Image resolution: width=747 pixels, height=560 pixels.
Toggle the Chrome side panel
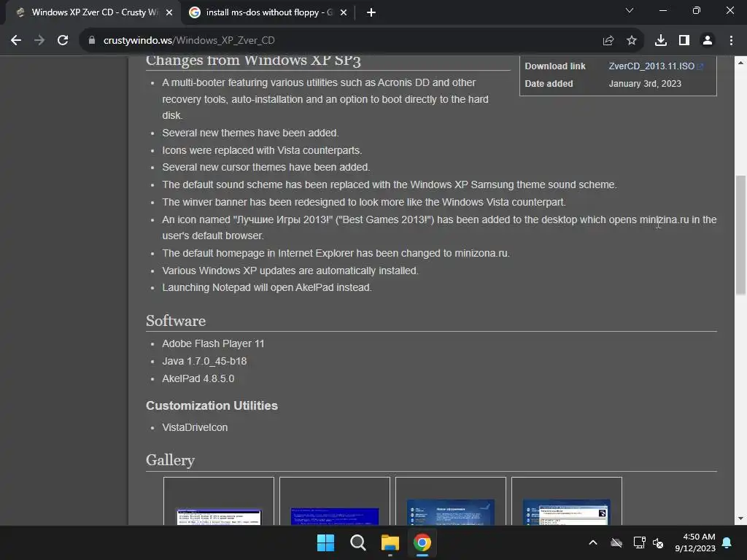[x=684, y=41]
